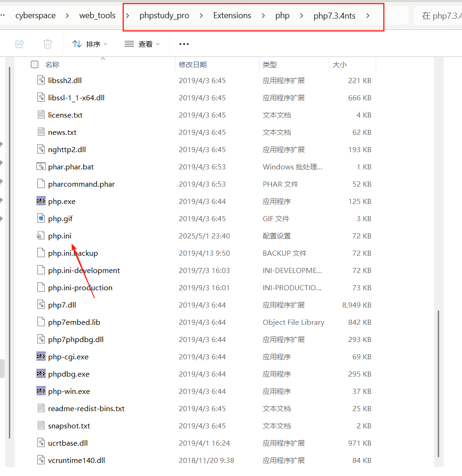Click the php.gif image icon

(x=41, y=218)
